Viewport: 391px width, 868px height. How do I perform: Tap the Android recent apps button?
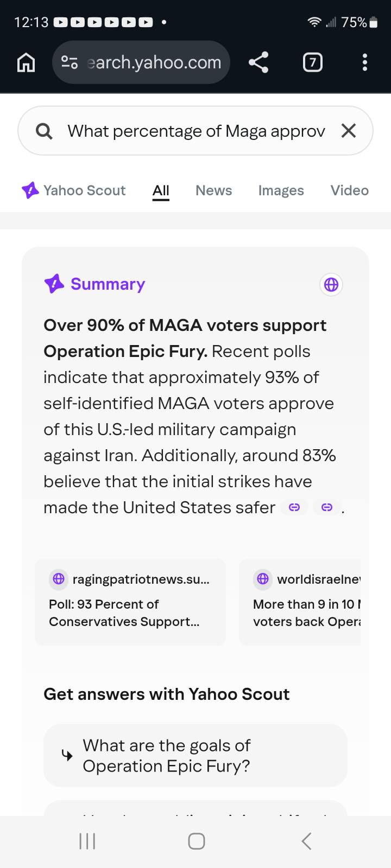(x=87, y=841)
